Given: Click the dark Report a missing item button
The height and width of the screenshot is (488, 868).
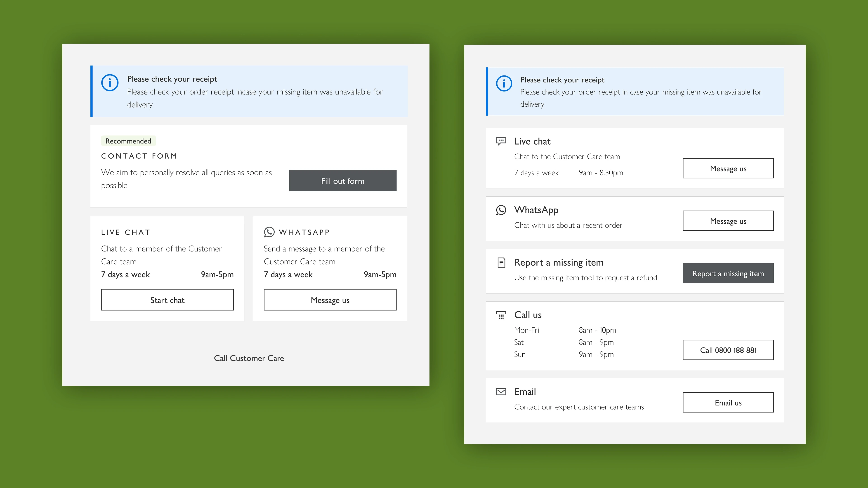Looking at the screenshot, I should (728, 273).
